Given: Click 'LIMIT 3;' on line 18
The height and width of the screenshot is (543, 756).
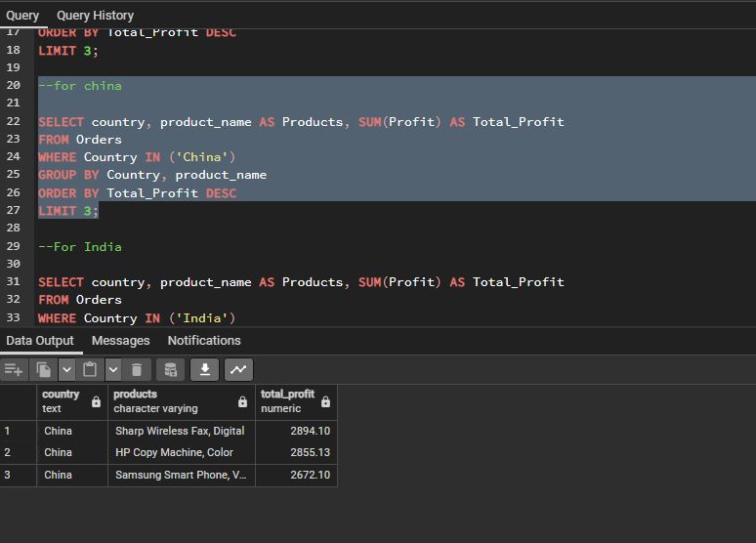Looking at the screenshot, I should [x=68, y=51].
